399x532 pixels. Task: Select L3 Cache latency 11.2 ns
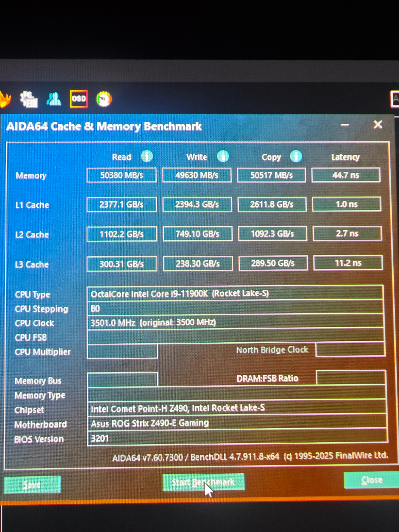(x=348, y=263)
